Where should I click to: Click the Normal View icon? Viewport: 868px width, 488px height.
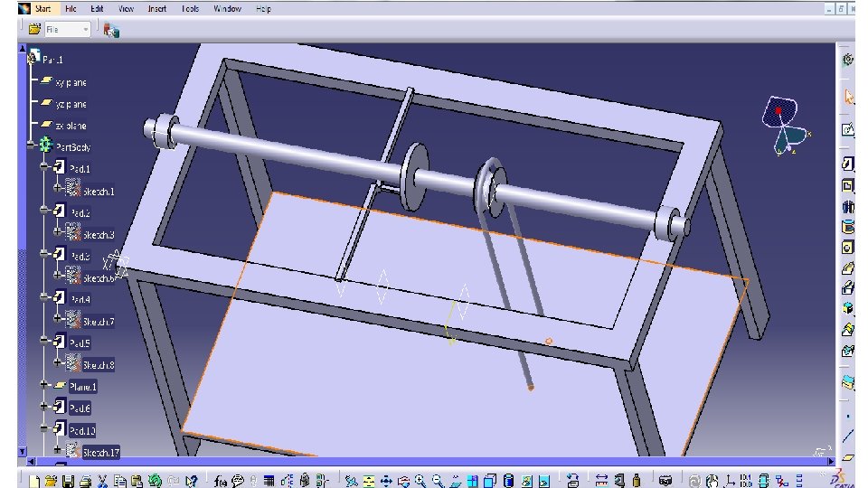455,482
